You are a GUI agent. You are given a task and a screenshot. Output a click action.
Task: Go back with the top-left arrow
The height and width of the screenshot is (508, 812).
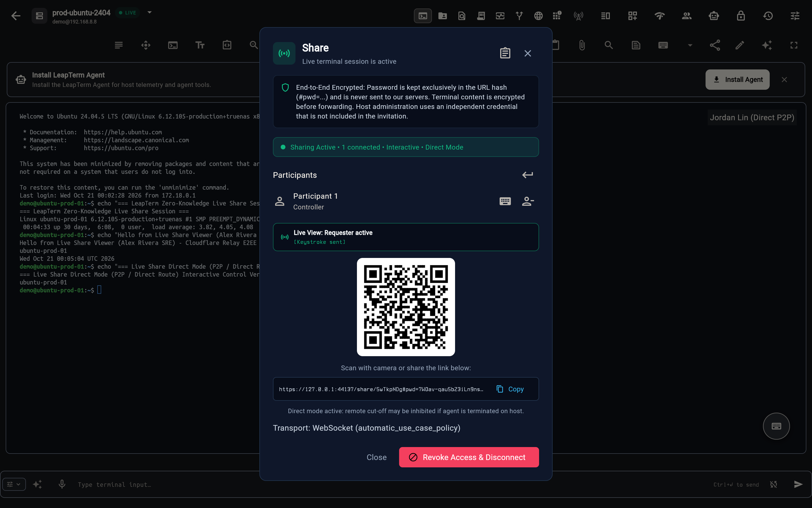point(16,16)
